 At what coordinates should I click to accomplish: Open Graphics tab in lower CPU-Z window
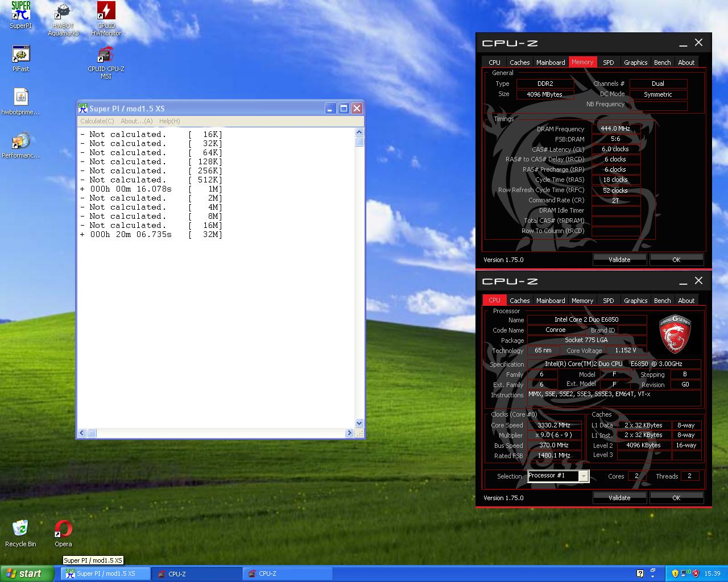(x=635, y=301)
